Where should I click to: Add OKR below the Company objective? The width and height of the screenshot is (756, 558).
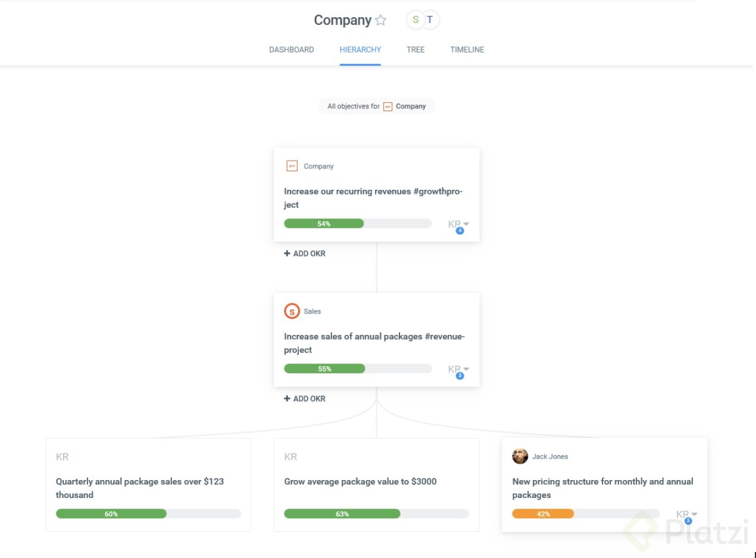(x=305, y=253)
